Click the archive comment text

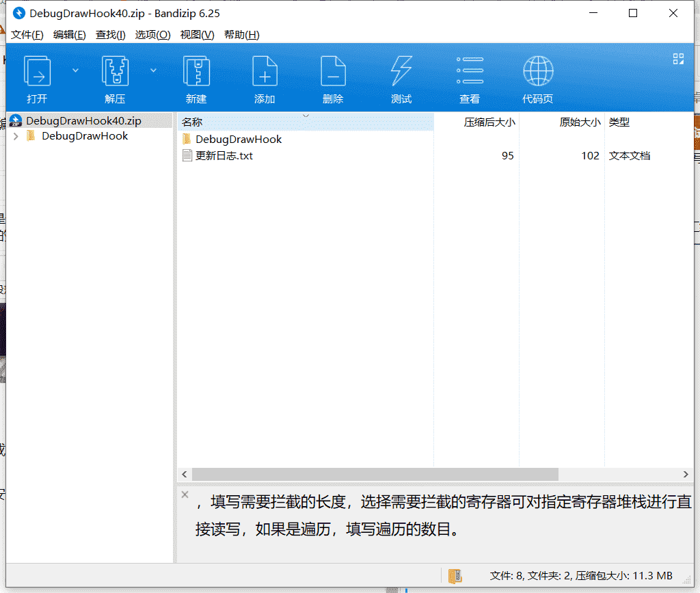pyautogui.click(x=443, y=516)
